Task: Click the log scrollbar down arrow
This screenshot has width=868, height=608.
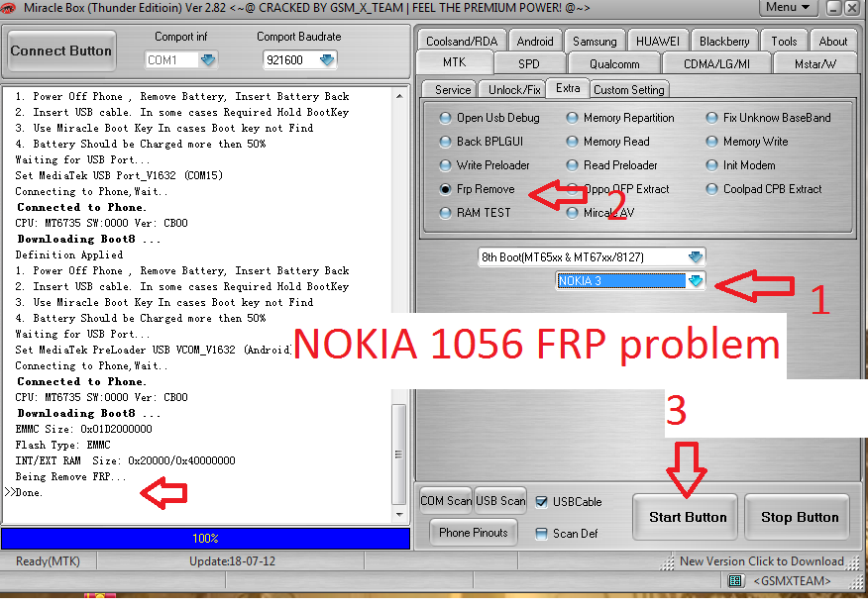Action: 399,515
